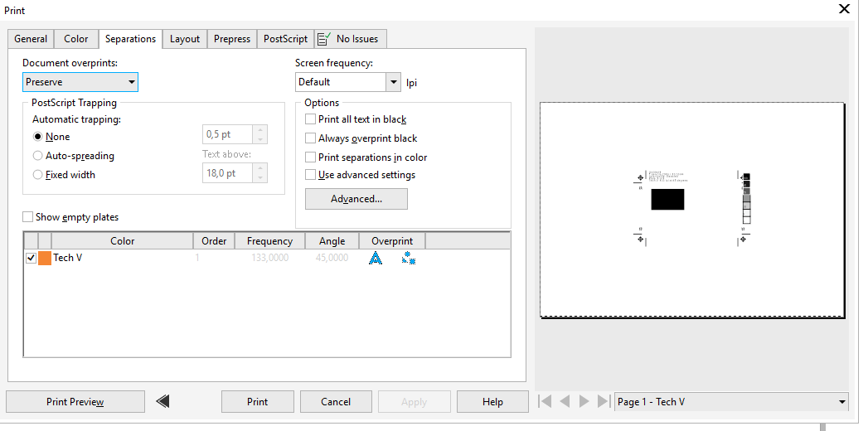Enable Print all text in black
This screenshot has width=868, height=431.
pyautogui.click(x=311, y=120)
